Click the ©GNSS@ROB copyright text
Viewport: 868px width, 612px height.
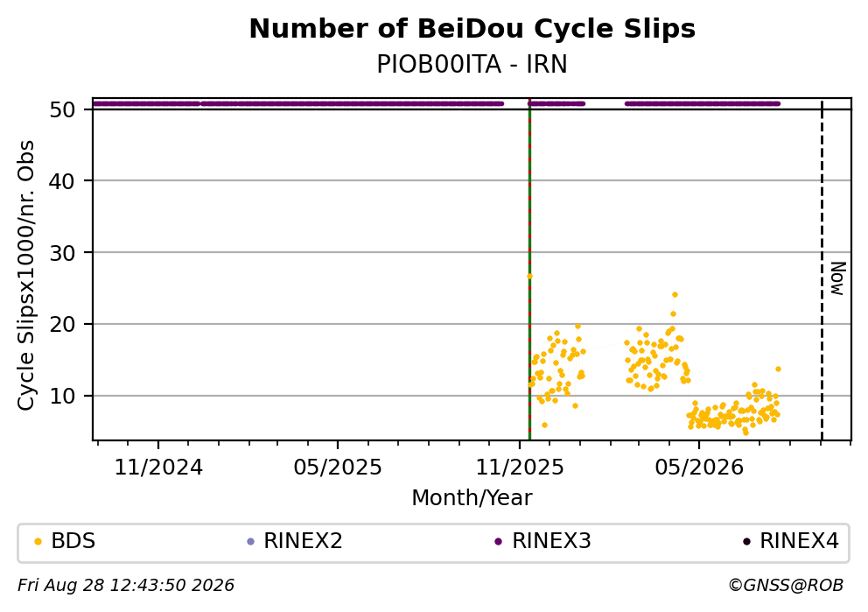(x=786, y=586)
